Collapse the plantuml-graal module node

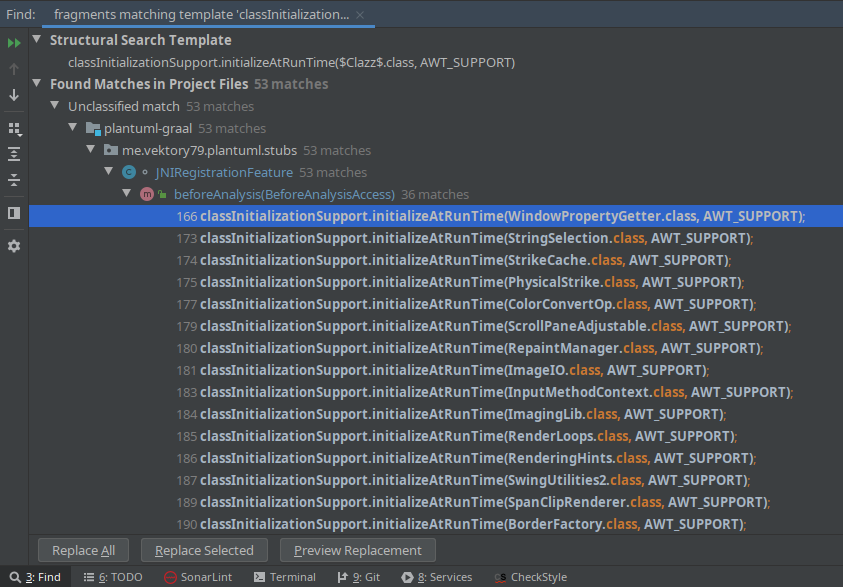point(73,127)
